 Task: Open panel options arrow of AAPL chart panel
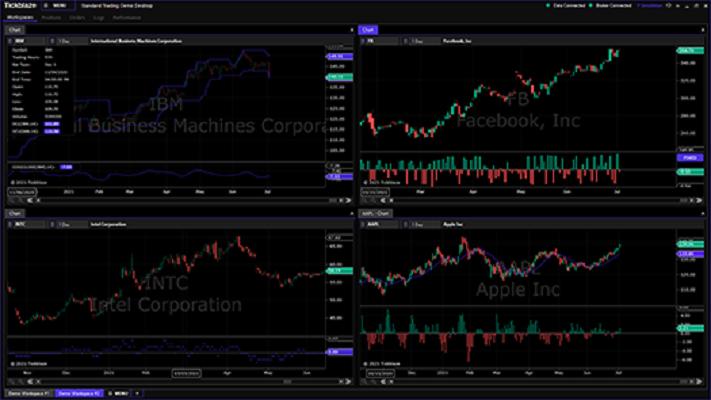[x=703, y=213]
